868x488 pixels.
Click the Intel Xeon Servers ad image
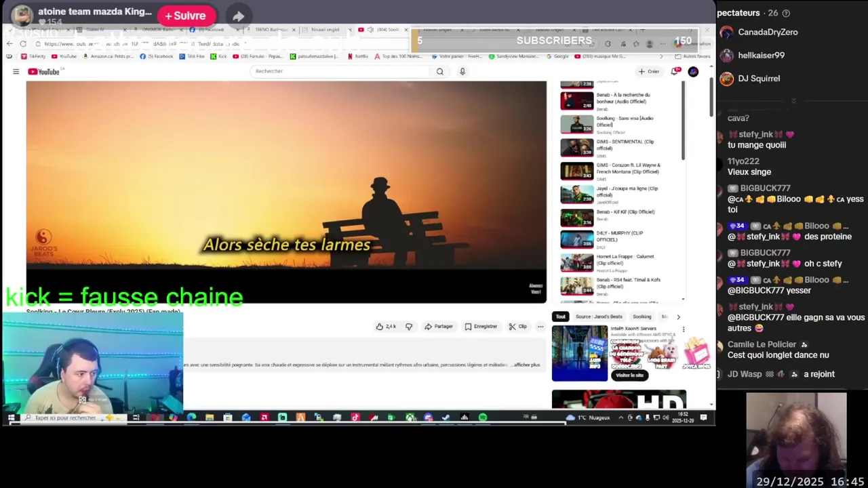point(580,353)
